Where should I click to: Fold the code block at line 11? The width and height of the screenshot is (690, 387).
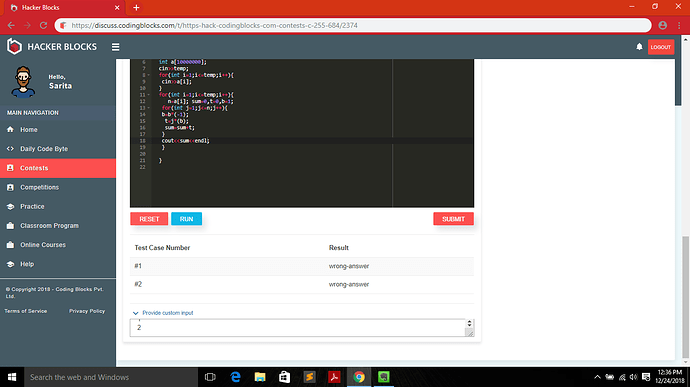[x=149, y=95]
